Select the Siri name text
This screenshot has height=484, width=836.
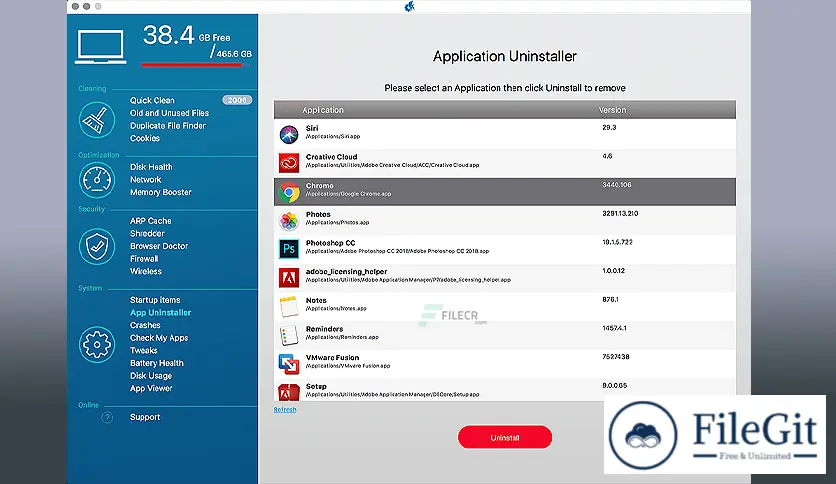312,128
